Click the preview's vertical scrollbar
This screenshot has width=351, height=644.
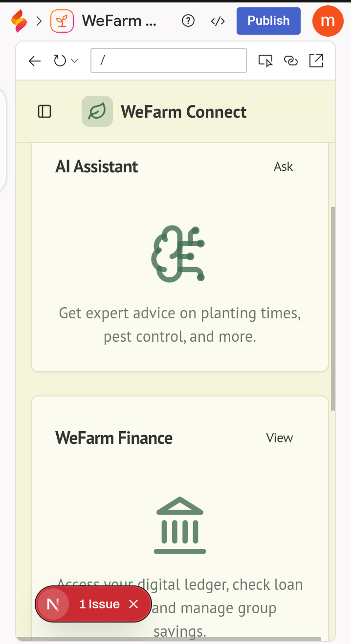(x=333, y=309)
